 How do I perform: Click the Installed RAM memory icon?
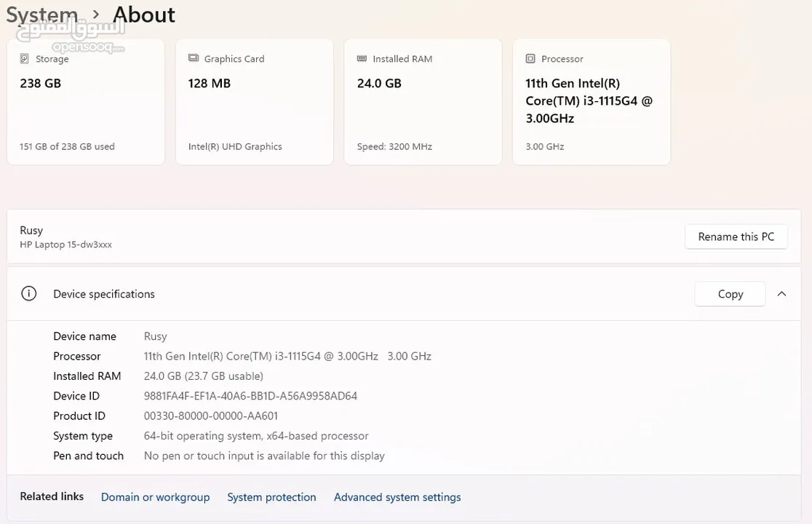click(x=362, y=58)
